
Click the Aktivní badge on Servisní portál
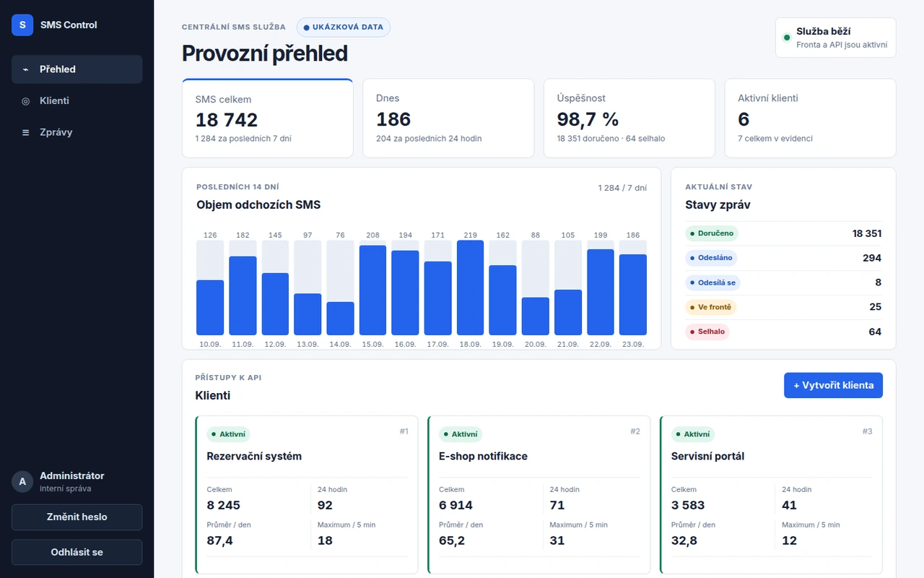[x=693, y=434]
